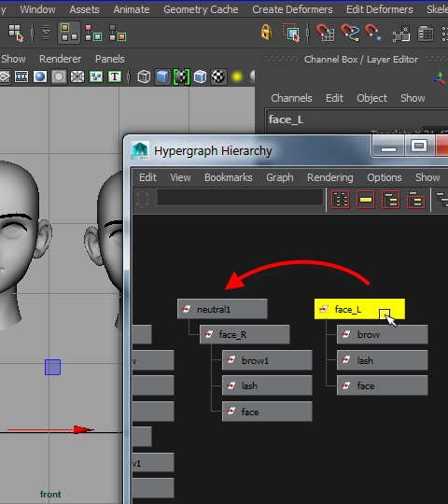448x504 pixels.
Task: Open Hypergraph View menu
Action: coord(180,177)
